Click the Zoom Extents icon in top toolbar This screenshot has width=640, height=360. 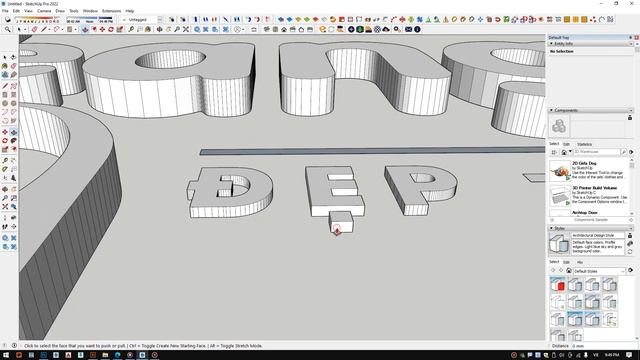[x=186, y=29]
